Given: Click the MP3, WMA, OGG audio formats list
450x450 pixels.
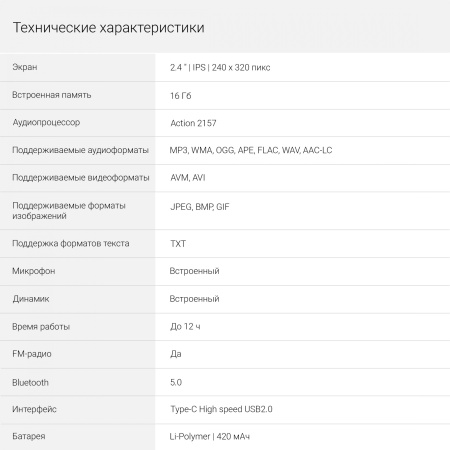Looking at the screenshot, I should (x=251, y=150).
